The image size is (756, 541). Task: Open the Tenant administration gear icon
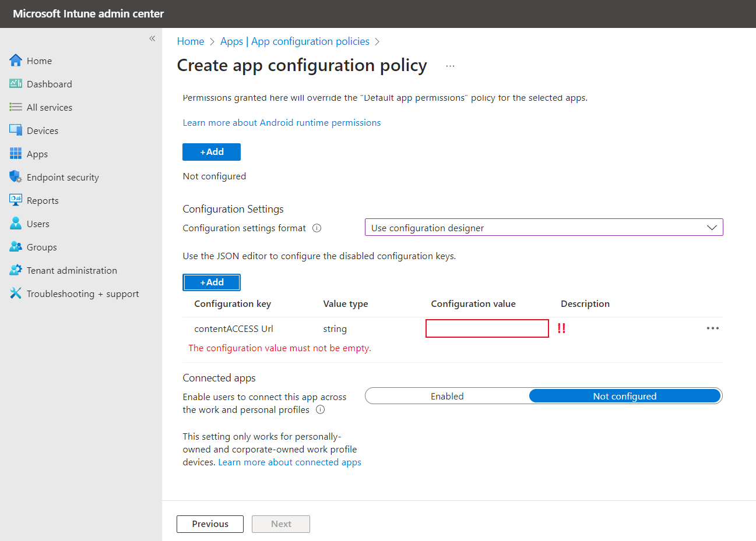(x=16, y=270)
